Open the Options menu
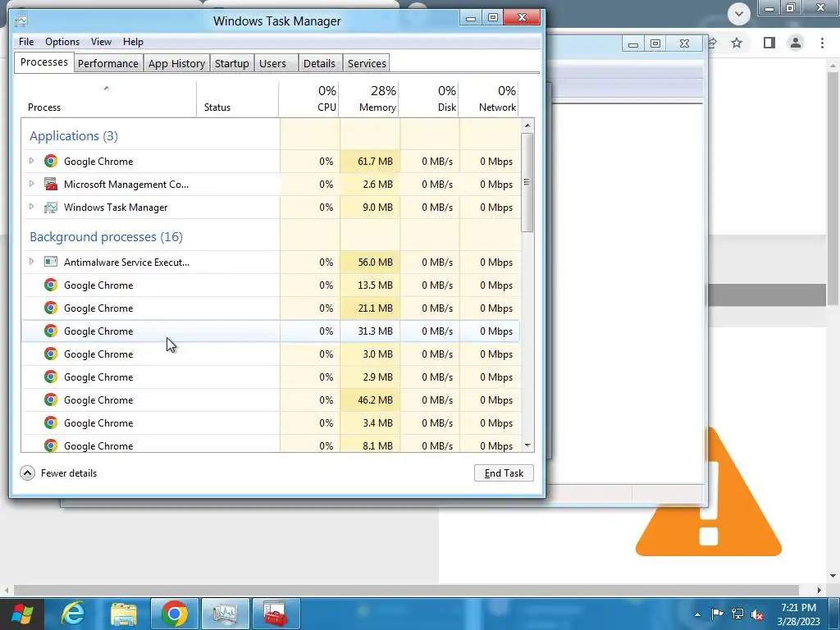Viewport: 840px width, 630px height. (x=62, y=42)
